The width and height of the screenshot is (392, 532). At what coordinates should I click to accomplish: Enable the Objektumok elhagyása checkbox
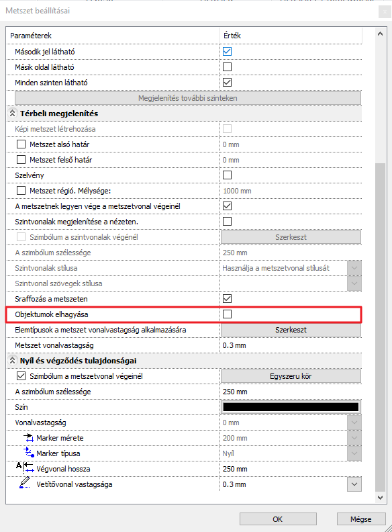tap(227, 314)
